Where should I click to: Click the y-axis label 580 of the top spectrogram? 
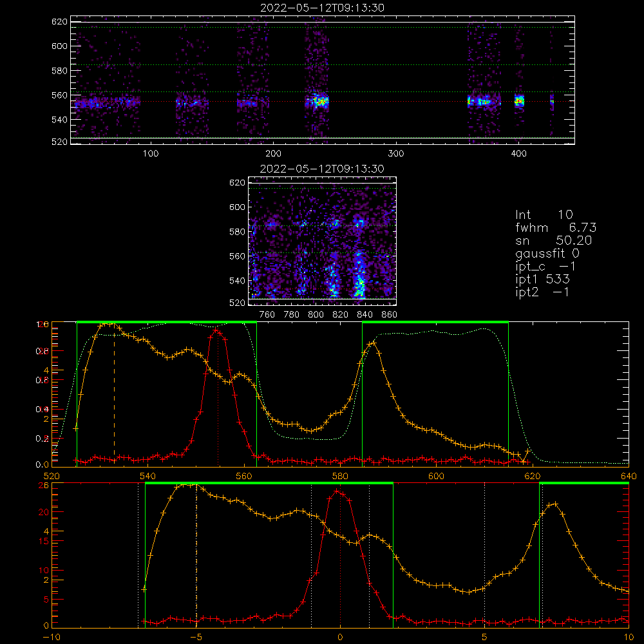coord(59,71)
